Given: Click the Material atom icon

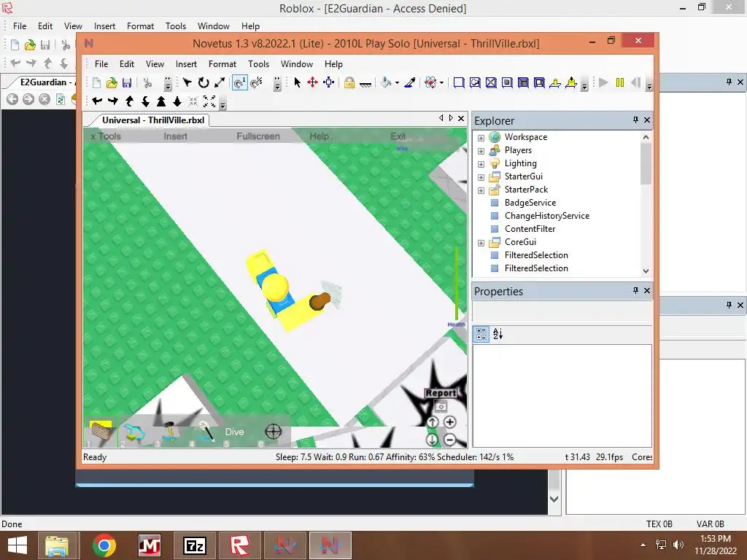Looking at the screenshot, I should tap(430, 82).
